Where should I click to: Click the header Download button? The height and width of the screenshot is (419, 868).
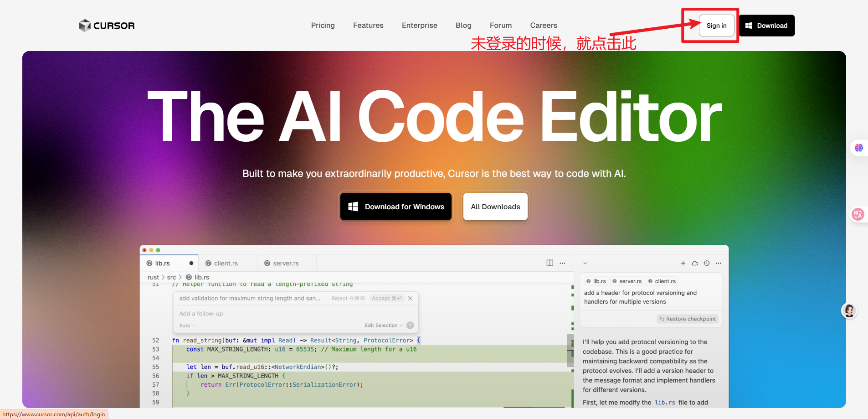coord(767,26)
